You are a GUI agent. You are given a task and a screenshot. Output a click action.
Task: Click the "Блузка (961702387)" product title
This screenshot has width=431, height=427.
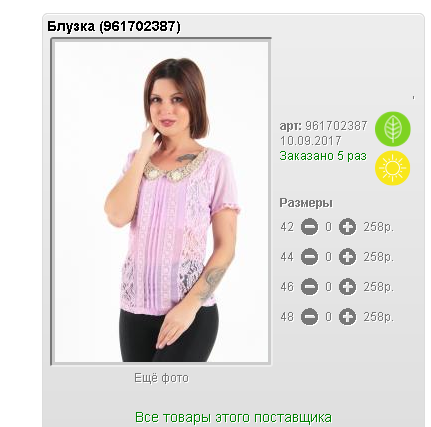coord(114,26)
